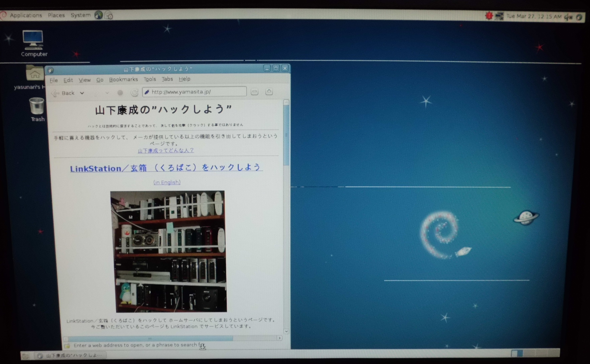Click the date and time clock

pos(534,16)
